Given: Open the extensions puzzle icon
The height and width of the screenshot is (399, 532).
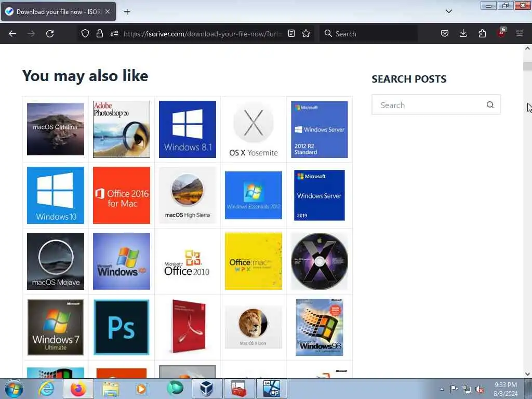Looking at the screenshot, I should click(482, 33).
